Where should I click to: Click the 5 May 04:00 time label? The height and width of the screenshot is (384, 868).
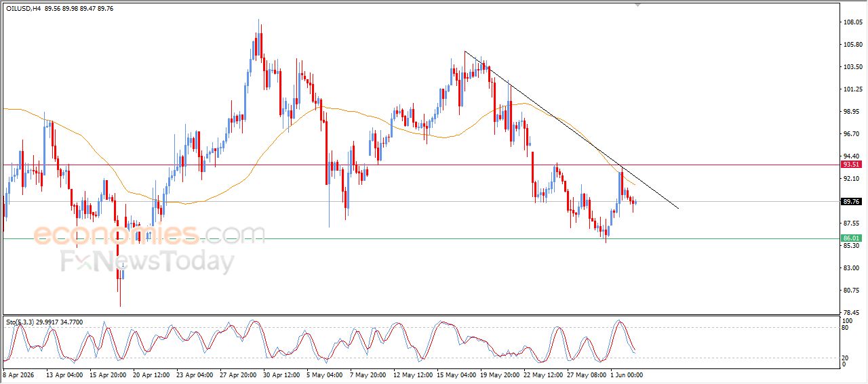(325, 375)
